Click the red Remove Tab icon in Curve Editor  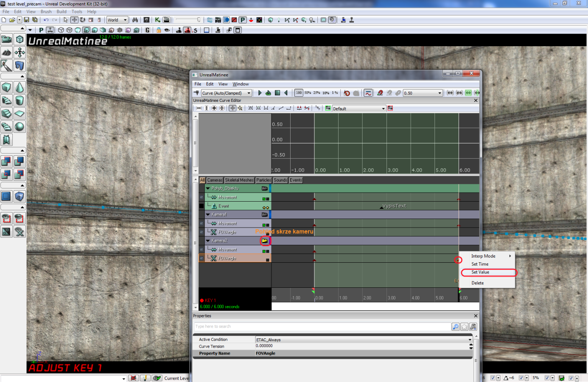pyautogui.click(x=390, y=108)
